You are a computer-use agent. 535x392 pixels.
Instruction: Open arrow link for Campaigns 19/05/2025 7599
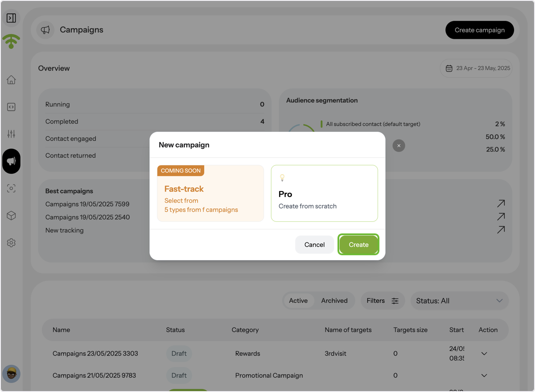coord(501,204)
